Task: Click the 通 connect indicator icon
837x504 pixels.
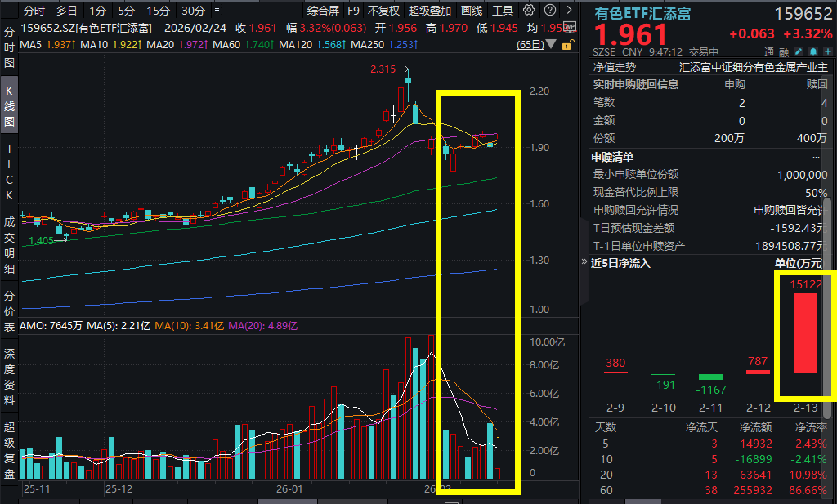Action: (768, 51)
